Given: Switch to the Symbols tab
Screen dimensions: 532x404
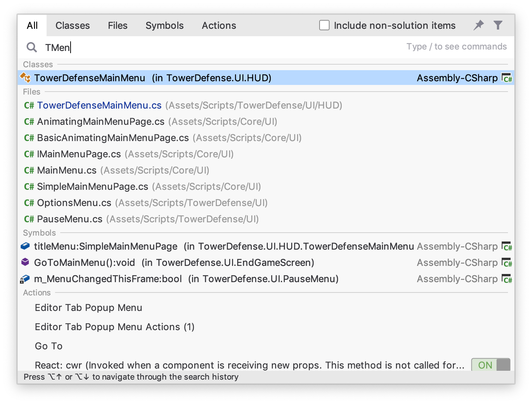Looking at the screenshot, I should pyautogui.click(x=164, y=25).
